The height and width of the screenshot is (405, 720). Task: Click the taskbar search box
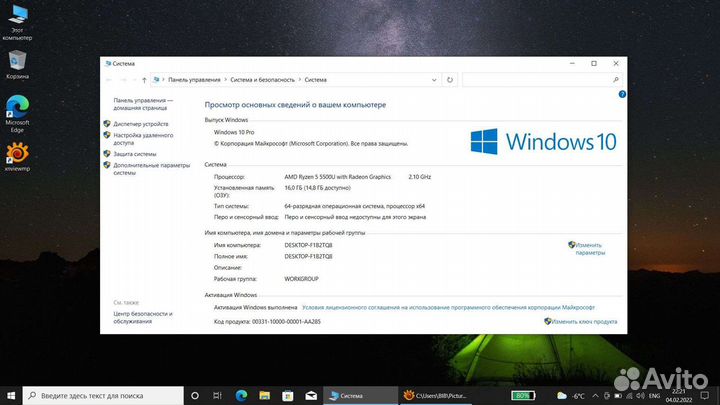103,395
